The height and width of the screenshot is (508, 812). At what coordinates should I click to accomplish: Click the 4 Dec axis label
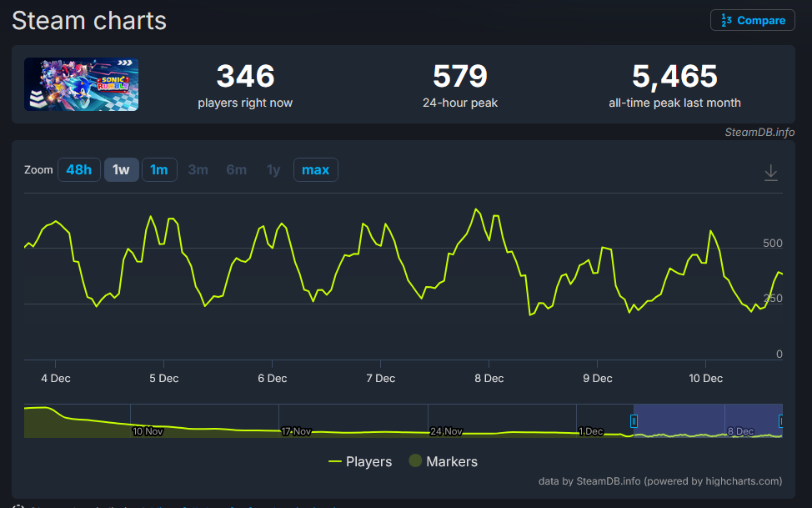click(x=55, y=379)
